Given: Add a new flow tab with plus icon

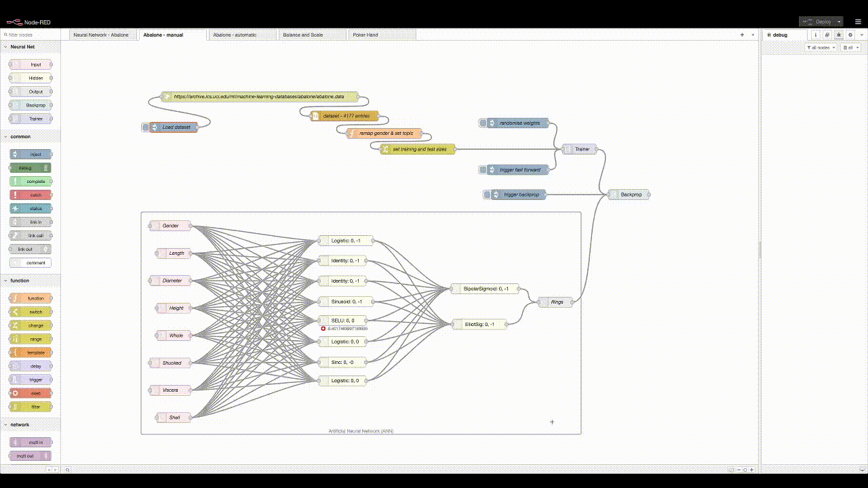Looking at the screenshot, I should tap(742, 35).
